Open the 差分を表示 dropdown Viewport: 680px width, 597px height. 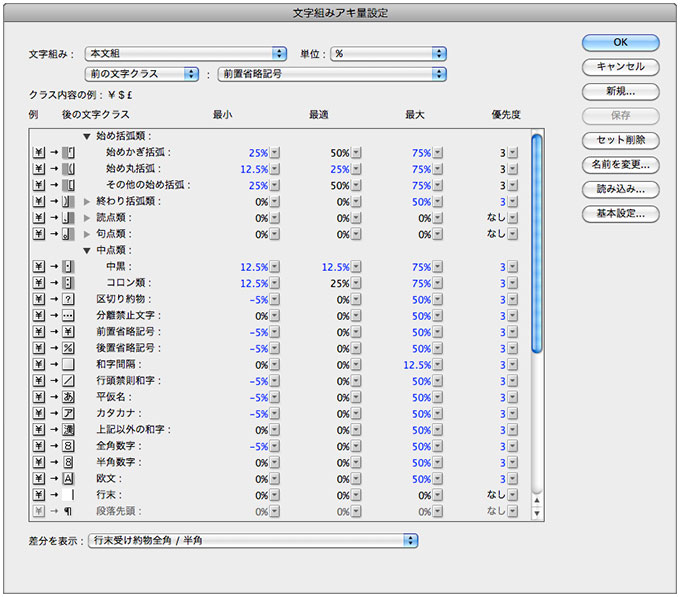coord(252,540)
